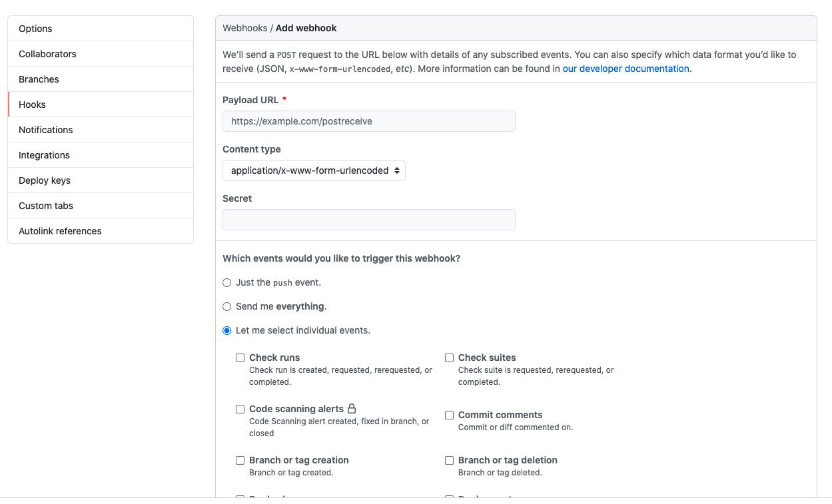The height and width of the screenshot is (504, 832).
Task: Click the Webhooks breadcrumb link
Action: [x=244, y=28]
